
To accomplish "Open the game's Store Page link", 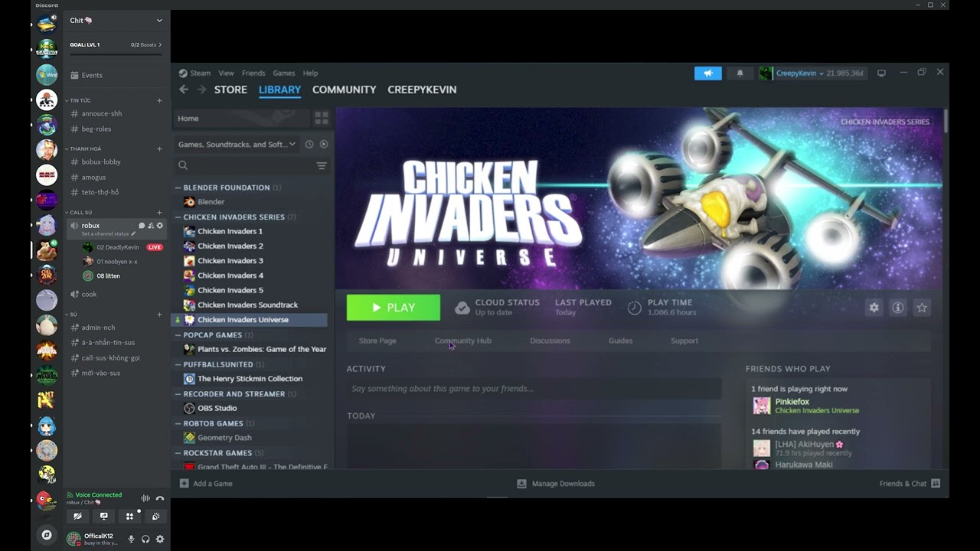I will click(377, 341).
